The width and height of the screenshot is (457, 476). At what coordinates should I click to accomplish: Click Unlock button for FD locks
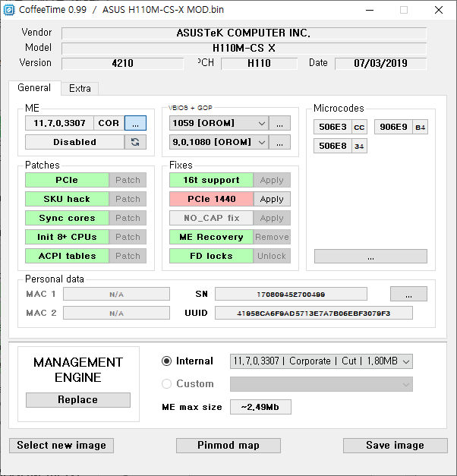272,256
